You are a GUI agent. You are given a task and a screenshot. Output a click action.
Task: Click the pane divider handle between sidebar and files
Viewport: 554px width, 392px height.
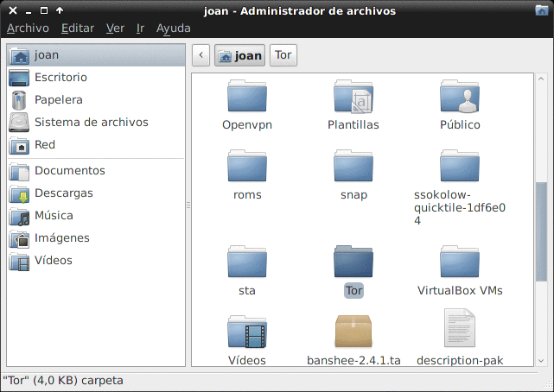tap(188, 205)
